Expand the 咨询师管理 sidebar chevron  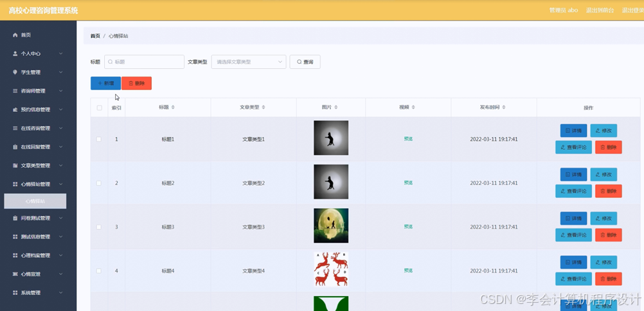click(61, 91)
